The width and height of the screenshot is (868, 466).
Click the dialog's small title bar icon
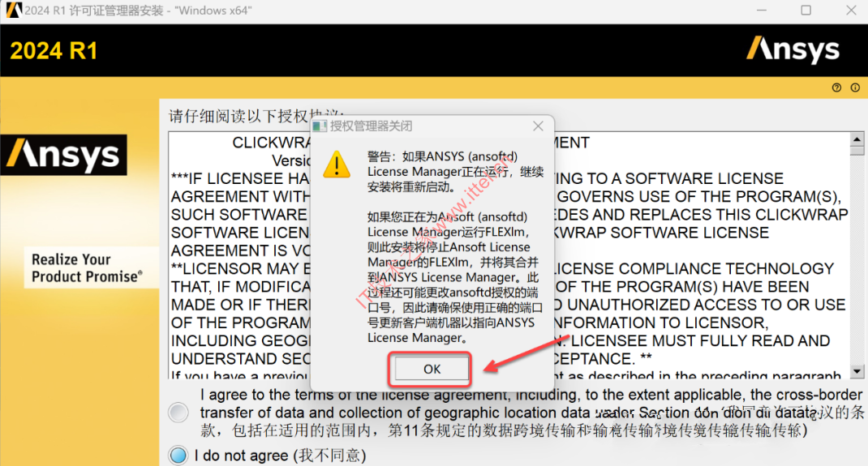[320, 126]
